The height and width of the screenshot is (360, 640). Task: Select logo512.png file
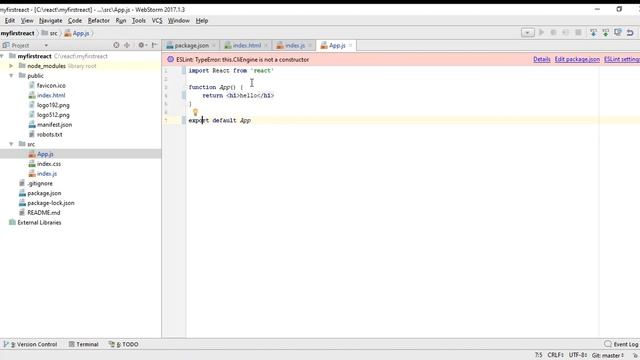[53, 115]
